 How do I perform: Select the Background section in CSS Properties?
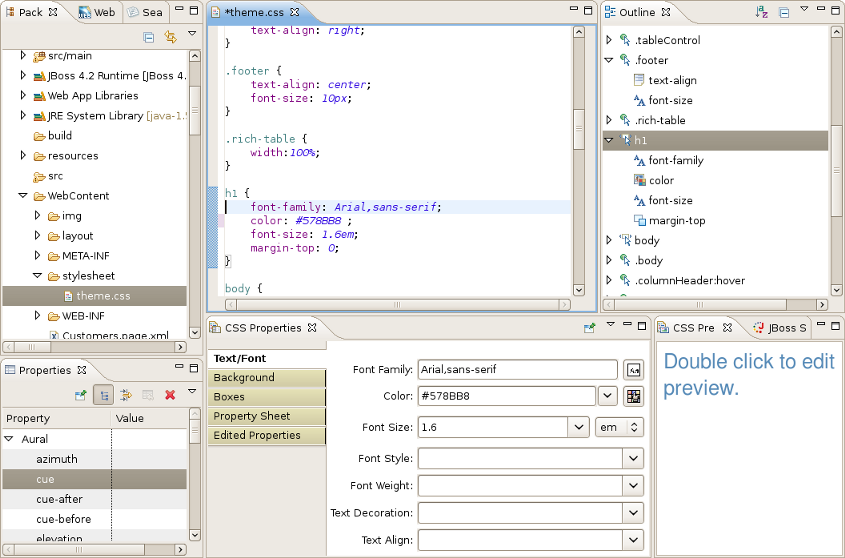pos(267,378)
